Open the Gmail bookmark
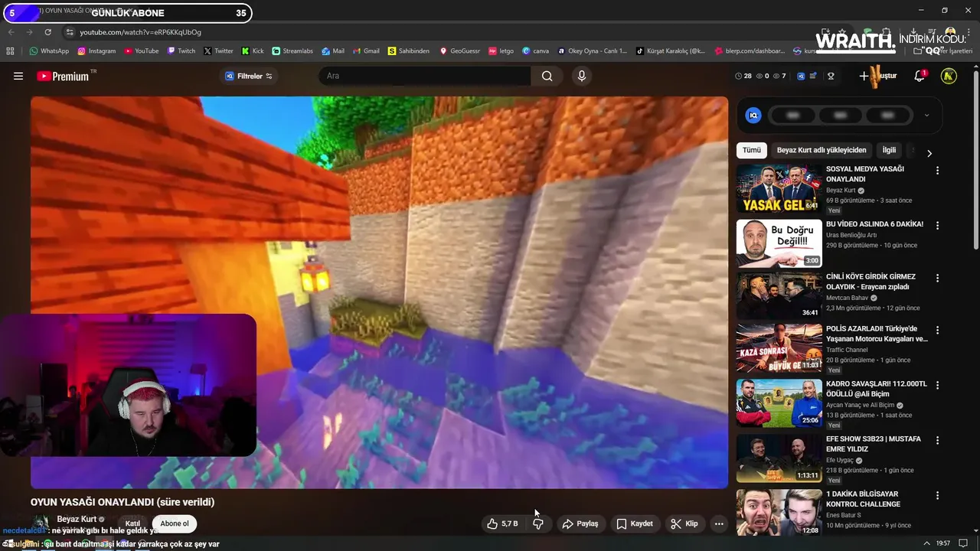980x551 pixels. coord(365,51)
